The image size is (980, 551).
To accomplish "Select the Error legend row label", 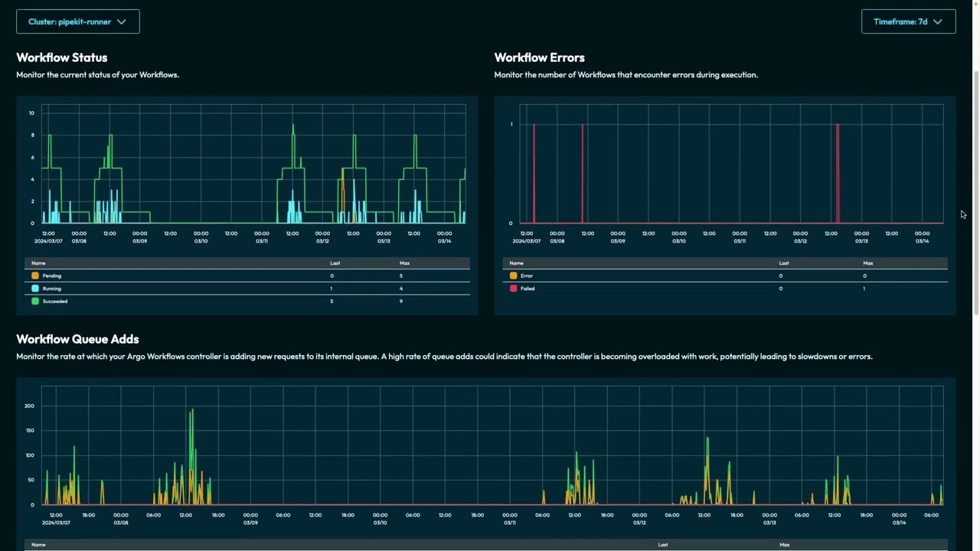I will tap(527, 275).
